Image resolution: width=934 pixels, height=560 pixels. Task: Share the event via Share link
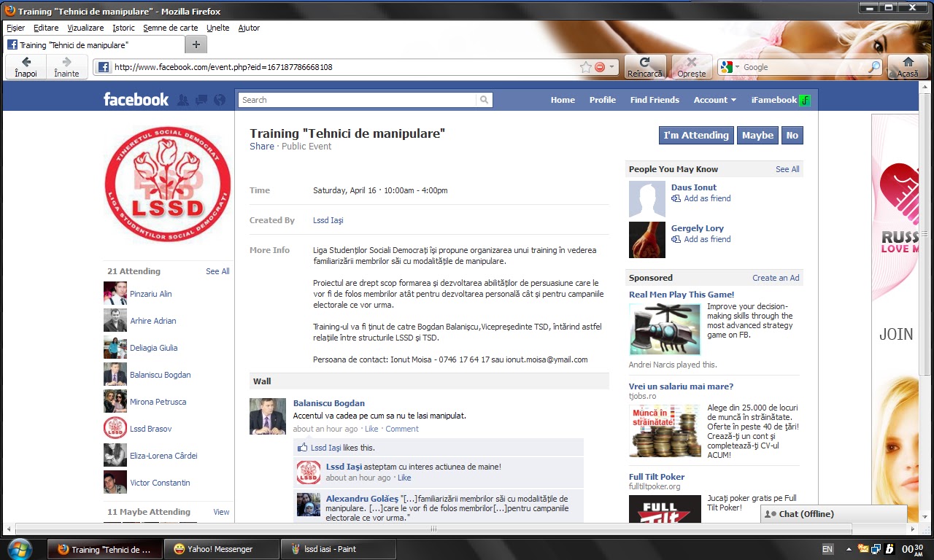click(x=262, y=147)
